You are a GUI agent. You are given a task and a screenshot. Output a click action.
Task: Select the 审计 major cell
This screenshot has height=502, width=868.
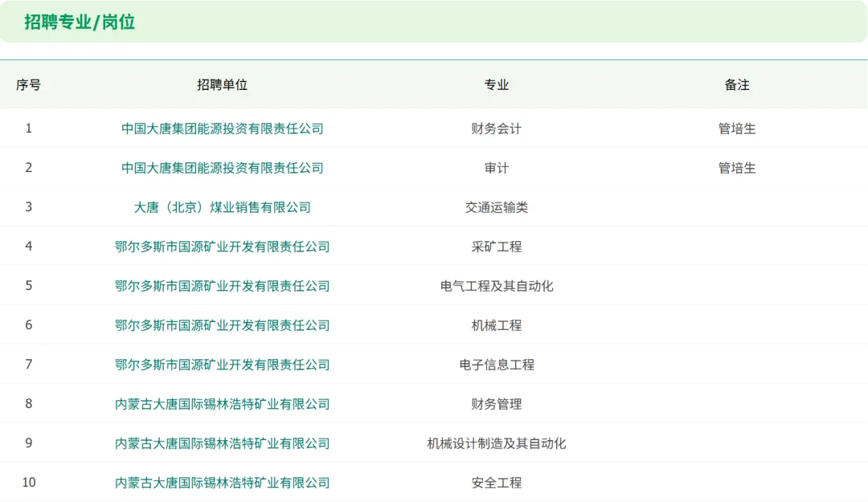[x=497, y=168]
